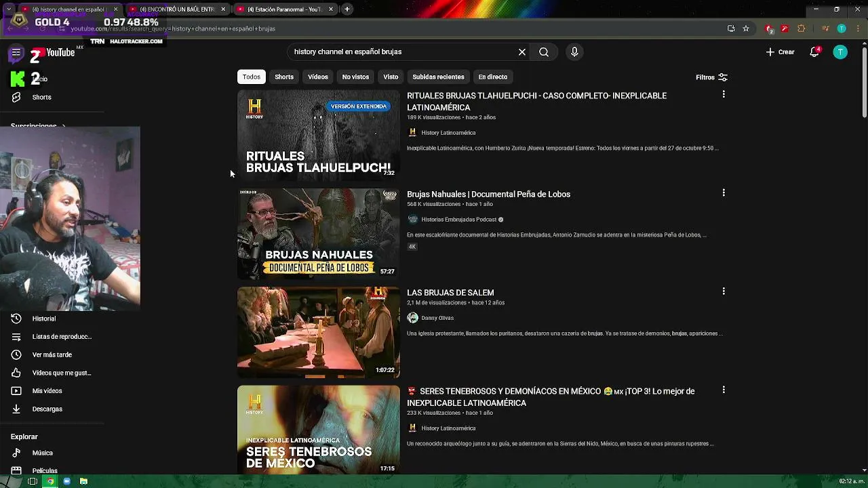Viewport: 868px width, 488px height.
Task: Visit Danny Olivas channel
Action: click(437, 318)
